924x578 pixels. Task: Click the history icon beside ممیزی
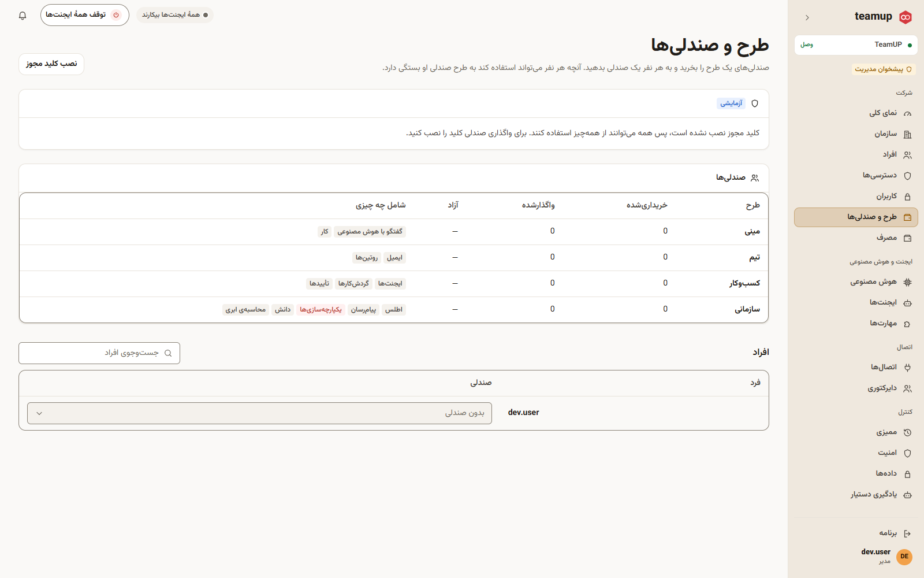click(907, 432)
